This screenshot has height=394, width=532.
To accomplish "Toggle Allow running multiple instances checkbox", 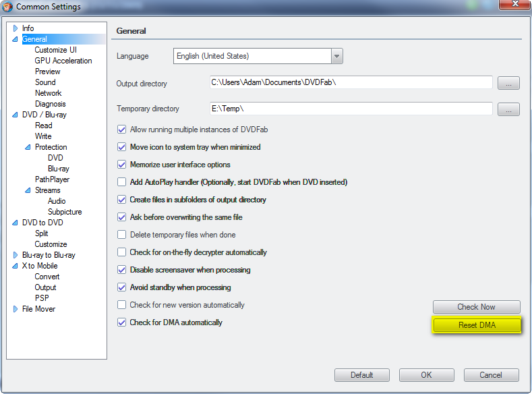I will point(121,130).
